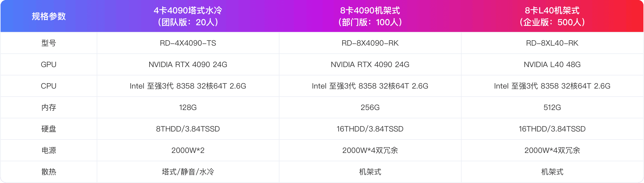Click the 硬盘 row label

49,129
